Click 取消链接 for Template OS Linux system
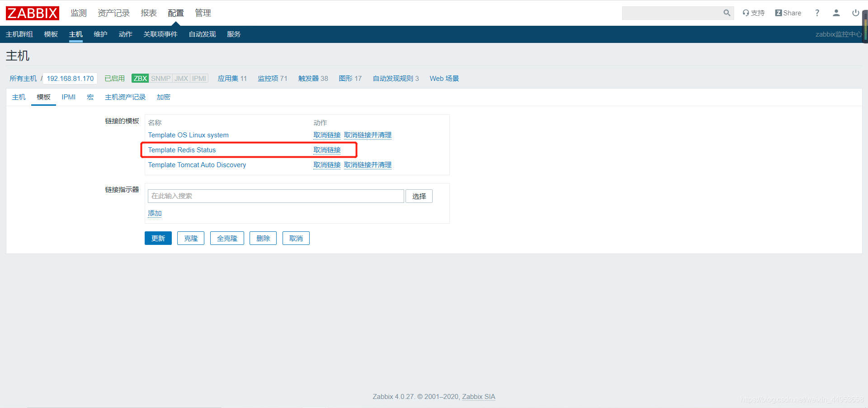The image size is (868, 408). [327, 135]
